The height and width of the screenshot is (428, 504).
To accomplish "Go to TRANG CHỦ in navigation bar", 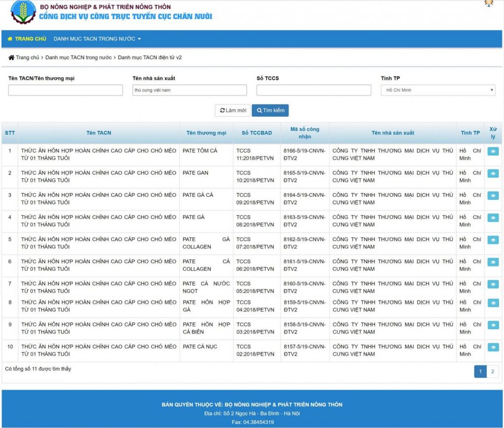I will point(27,39).
